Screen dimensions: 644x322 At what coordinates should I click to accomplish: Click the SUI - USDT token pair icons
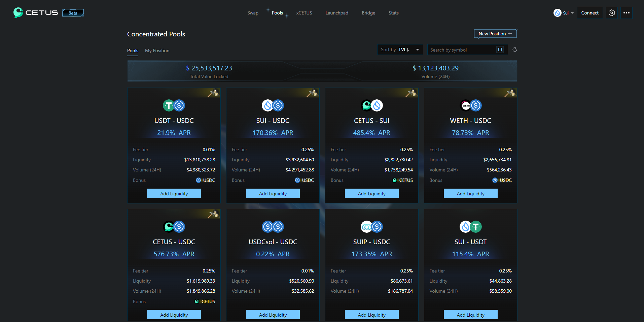click(x=471, y=227)
